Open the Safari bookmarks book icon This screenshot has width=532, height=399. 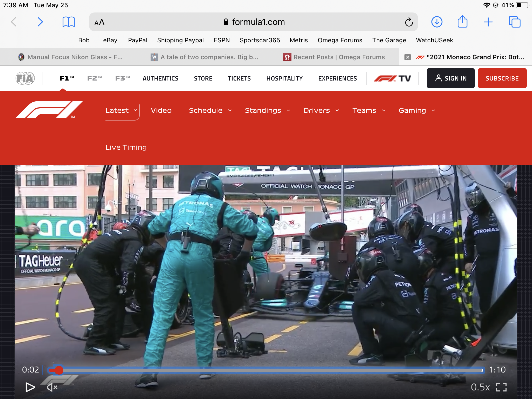click(69, 22)
